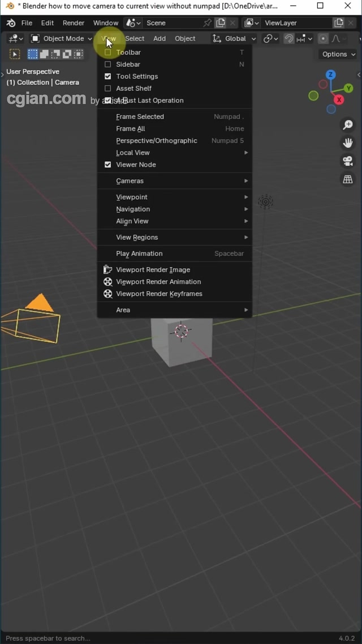
Task: Choose Frame Selected from View menu
Action: tap(140, 117)
